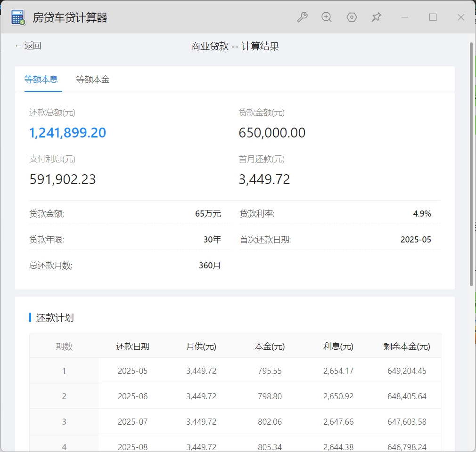Switch to the 等额本息 tab
The image size is (476, 452).
41,80
